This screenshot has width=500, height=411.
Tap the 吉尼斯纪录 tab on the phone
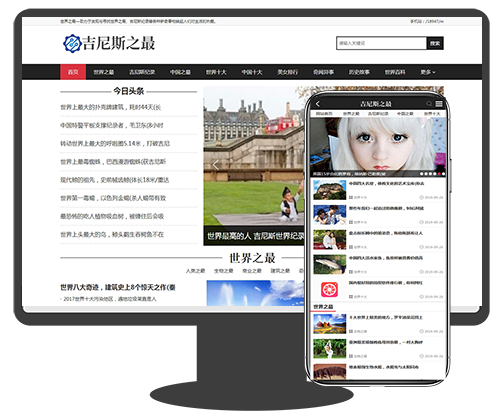coord(378,114)
